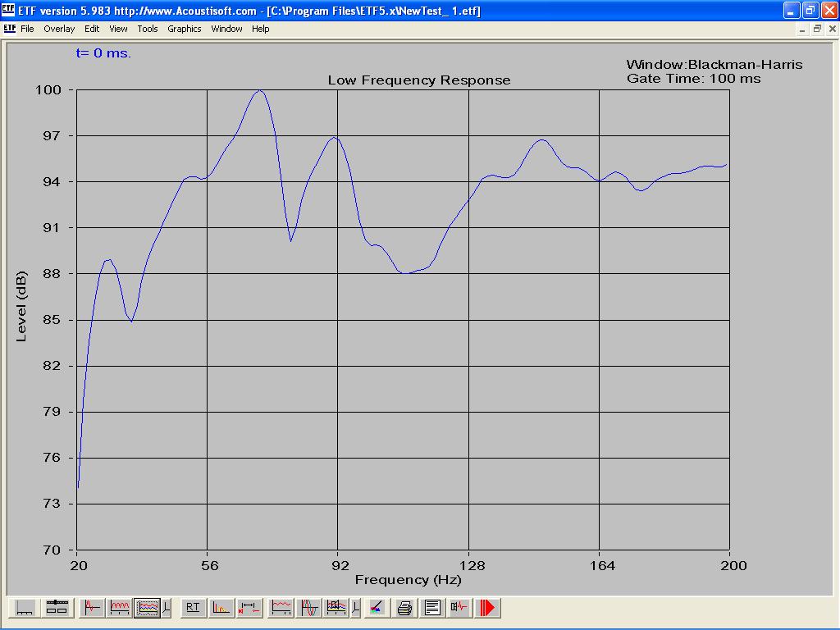Click the printer icon in the toolbar
840x630 pixels.
[x=404, y=608]
